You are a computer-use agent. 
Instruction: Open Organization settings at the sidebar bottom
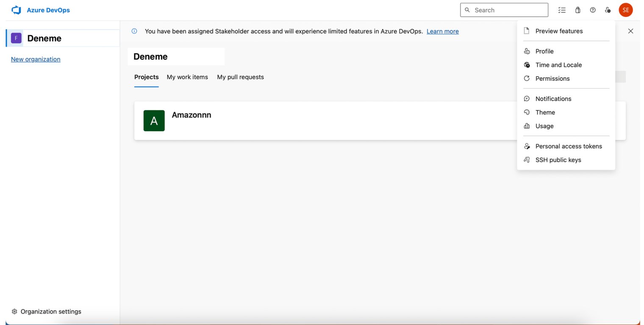[x=47, y=311]
